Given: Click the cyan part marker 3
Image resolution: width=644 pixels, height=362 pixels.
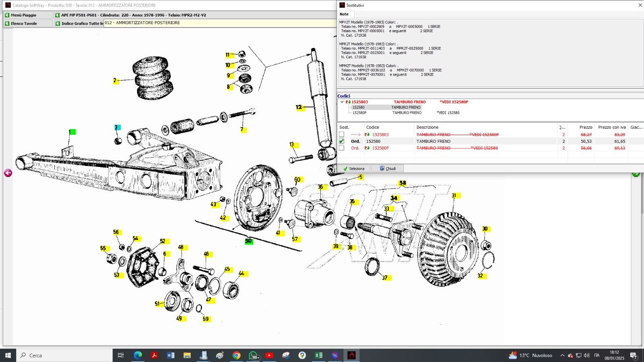Looking at the screenshot, I should pyautogui.click(x=117, y=128).
